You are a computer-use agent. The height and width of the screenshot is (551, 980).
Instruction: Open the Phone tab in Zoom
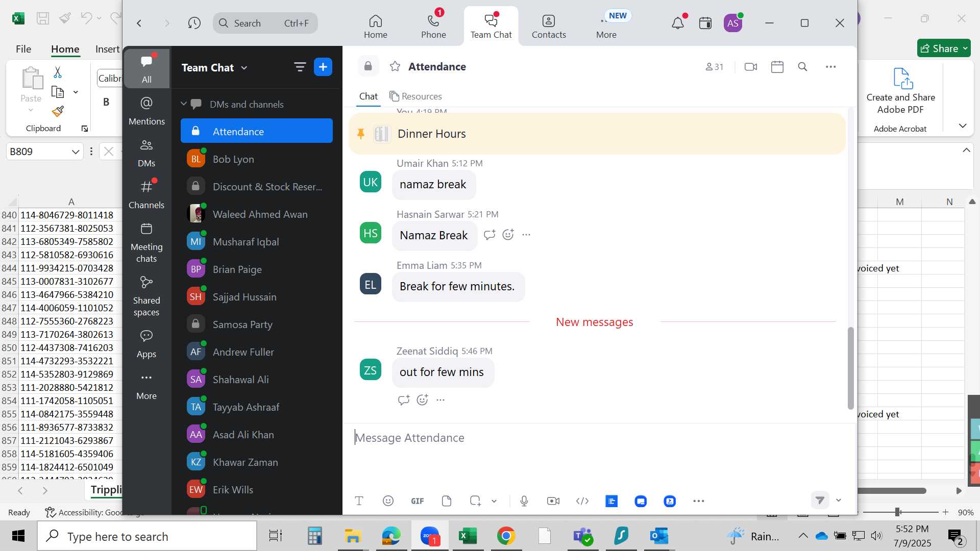[433, 27]
